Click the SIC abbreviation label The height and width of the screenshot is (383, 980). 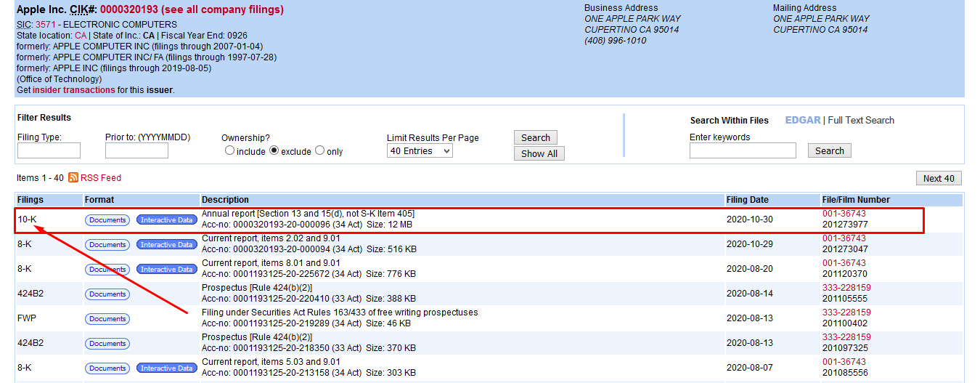point(24,25)
